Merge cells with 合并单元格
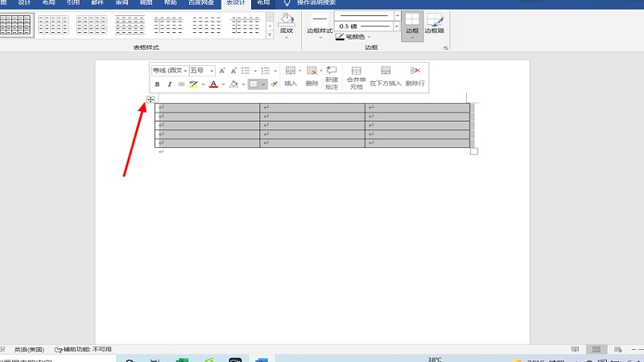 356,78
